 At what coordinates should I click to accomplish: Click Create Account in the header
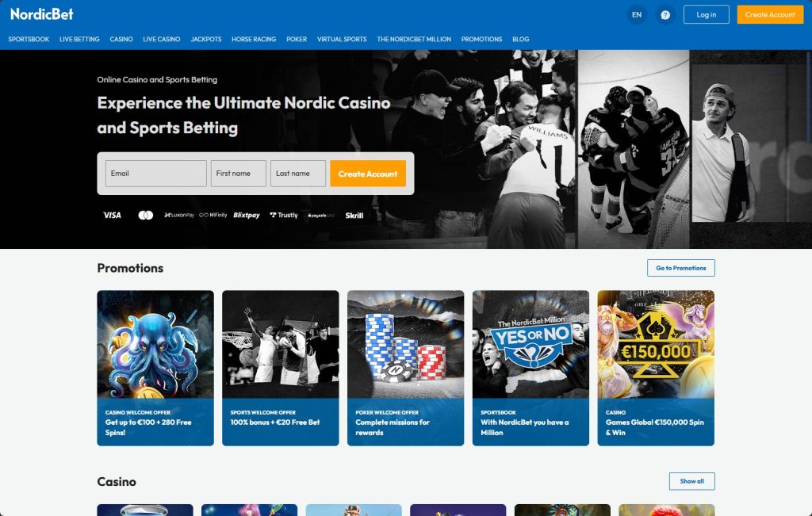coord(770,14)
